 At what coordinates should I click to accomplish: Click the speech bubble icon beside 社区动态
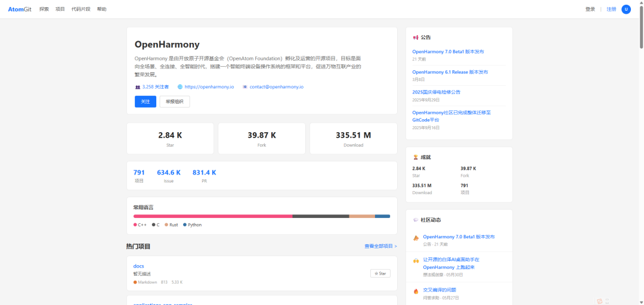(x=416, y=220)
